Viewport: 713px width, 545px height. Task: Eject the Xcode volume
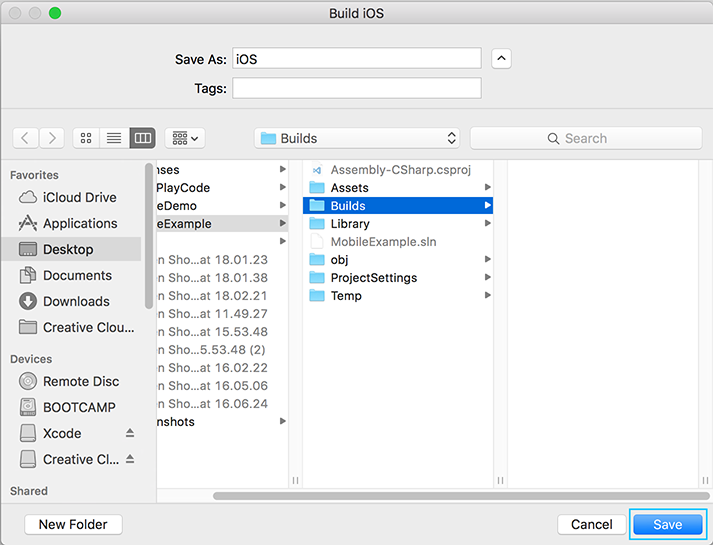130,433
